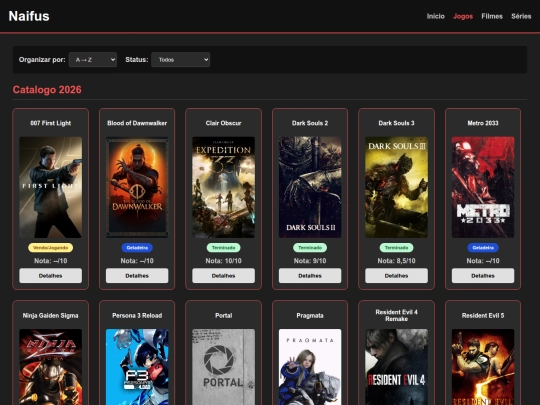Click the Geladeira badge on Metro 2033

coord(483,248)
